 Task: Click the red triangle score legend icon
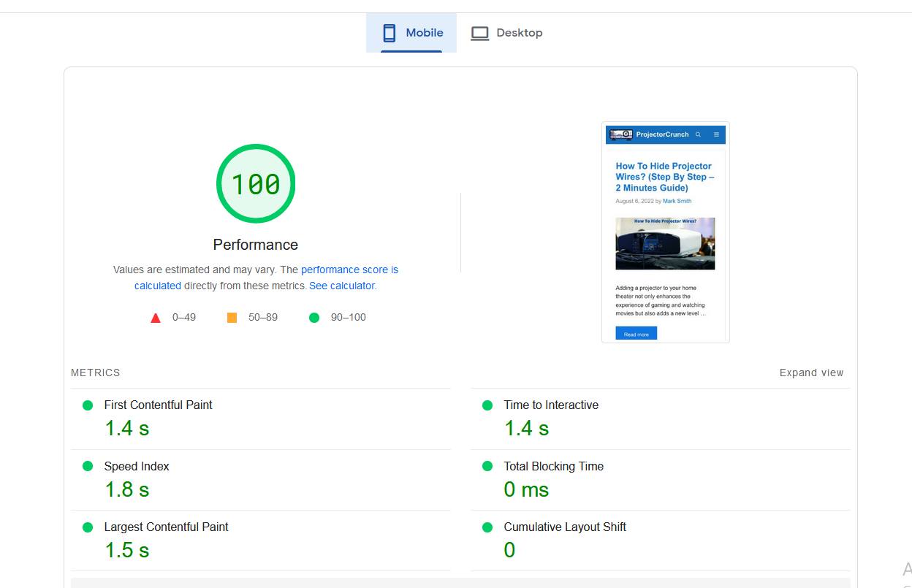click(155, 317)
